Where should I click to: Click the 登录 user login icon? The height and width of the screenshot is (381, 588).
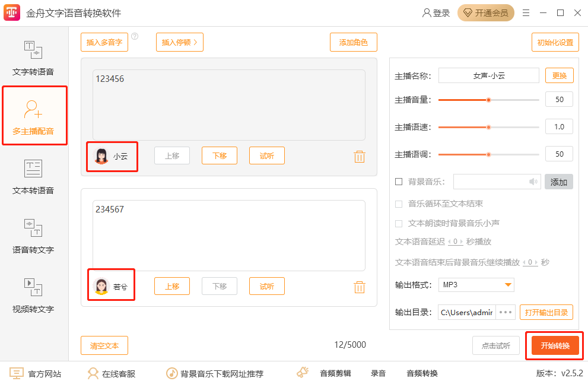(x=426, y=12)
